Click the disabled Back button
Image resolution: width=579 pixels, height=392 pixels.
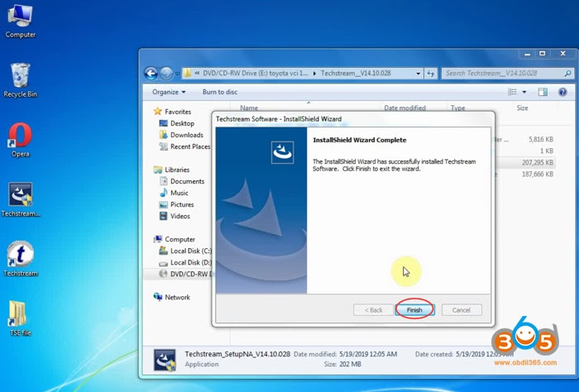(x=373, y=310)
